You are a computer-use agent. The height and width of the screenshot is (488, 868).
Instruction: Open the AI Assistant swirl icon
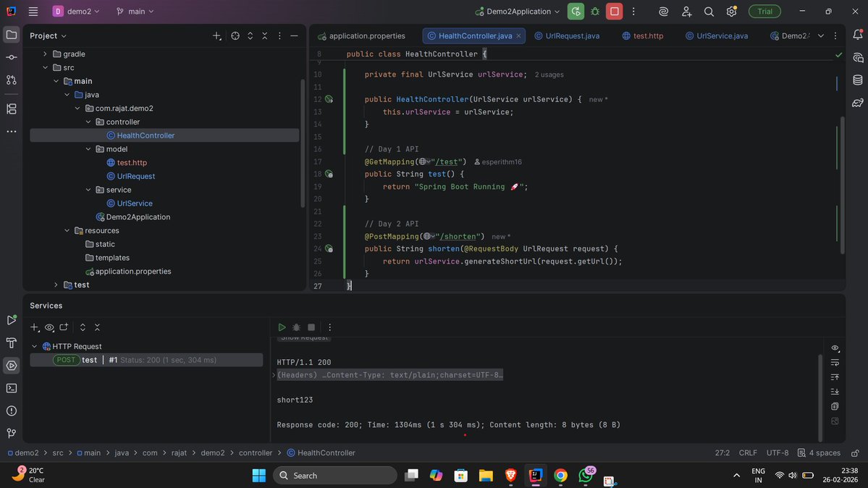[x=663, y=11]
